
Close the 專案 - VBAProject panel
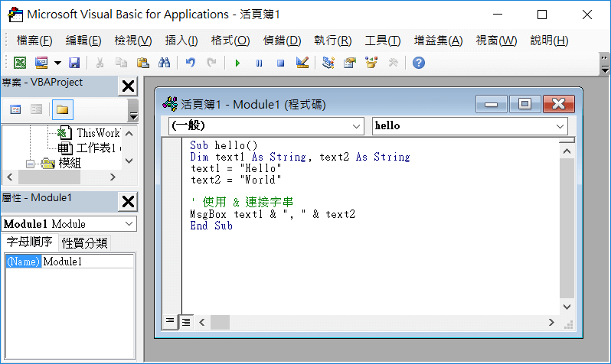(128, 86)
